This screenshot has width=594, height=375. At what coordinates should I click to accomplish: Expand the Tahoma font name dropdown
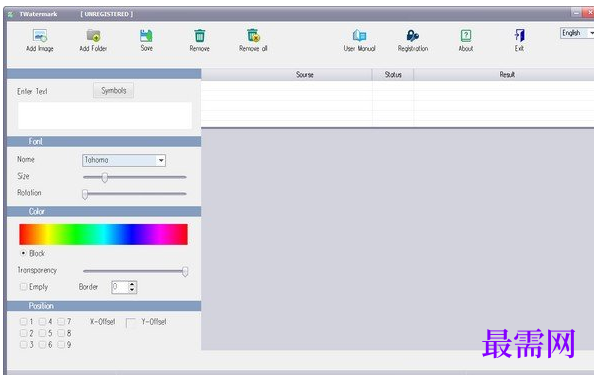point(161,160)
